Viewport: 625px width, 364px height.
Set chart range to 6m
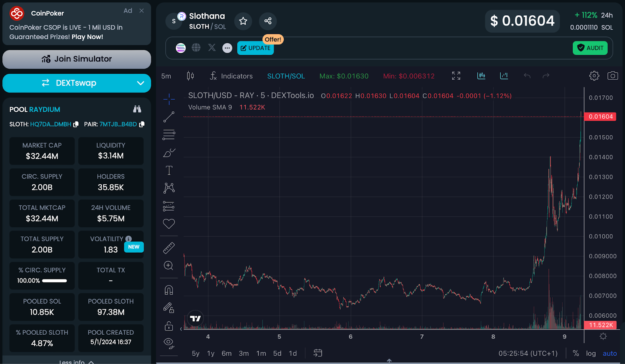click(227, 353)
